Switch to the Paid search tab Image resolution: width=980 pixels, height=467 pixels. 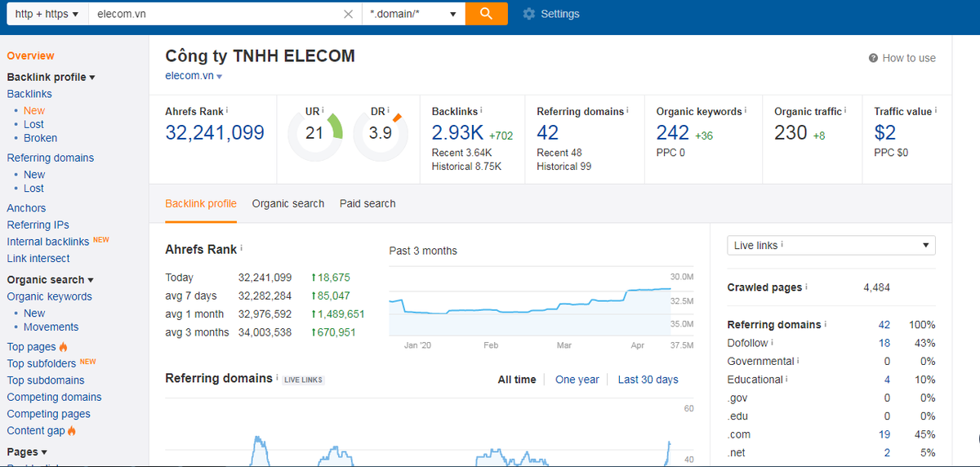(367, 203)
